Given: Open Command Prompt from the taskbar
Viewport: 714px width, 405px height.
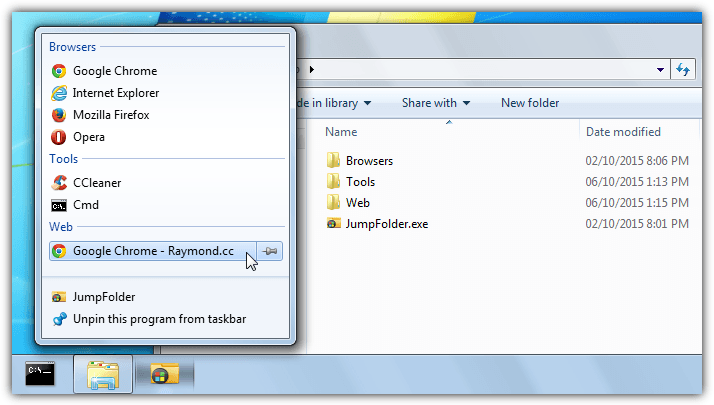Looking at the screenshot, I should [40, 374].
